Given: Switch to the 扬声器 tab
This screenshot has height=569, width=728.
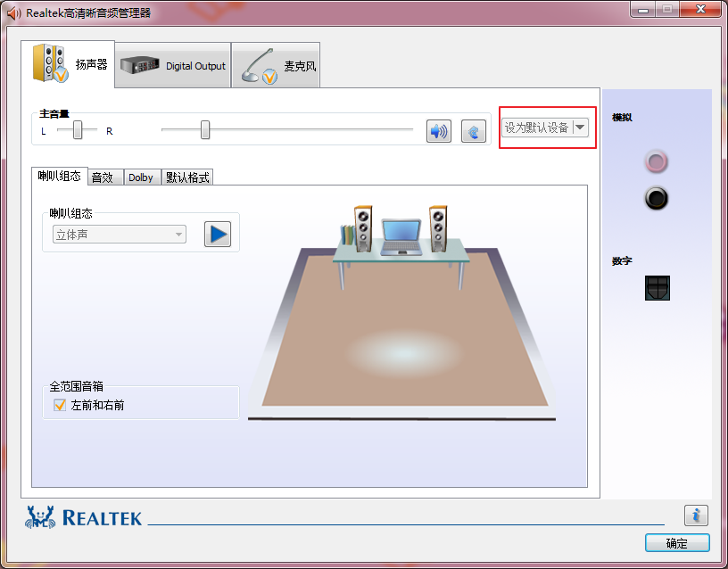Looking at the screenshot, I should coord(68,64).
